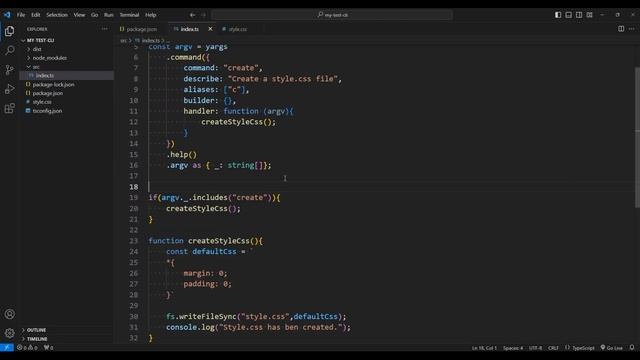Click the VS Code logo icon

[x=7, y=15]
